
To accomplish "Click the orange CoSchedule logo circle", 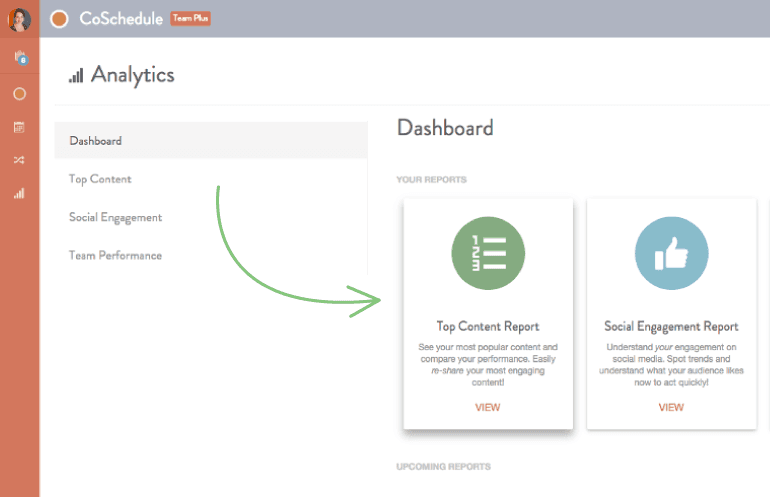I will (x=59, y=19).
